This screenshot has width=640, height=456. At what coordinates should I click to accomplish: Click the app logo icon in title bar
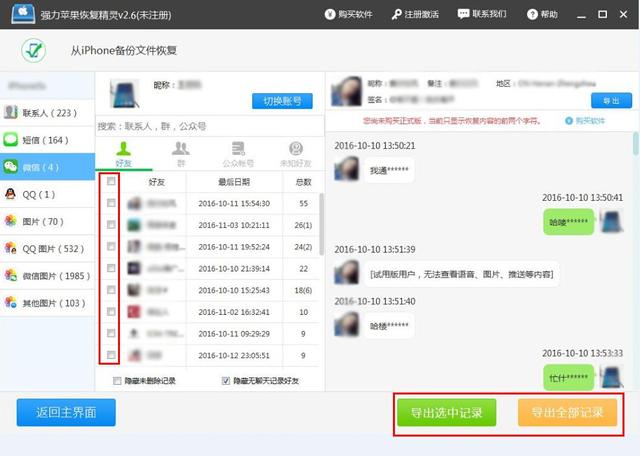tap(23, 13)
